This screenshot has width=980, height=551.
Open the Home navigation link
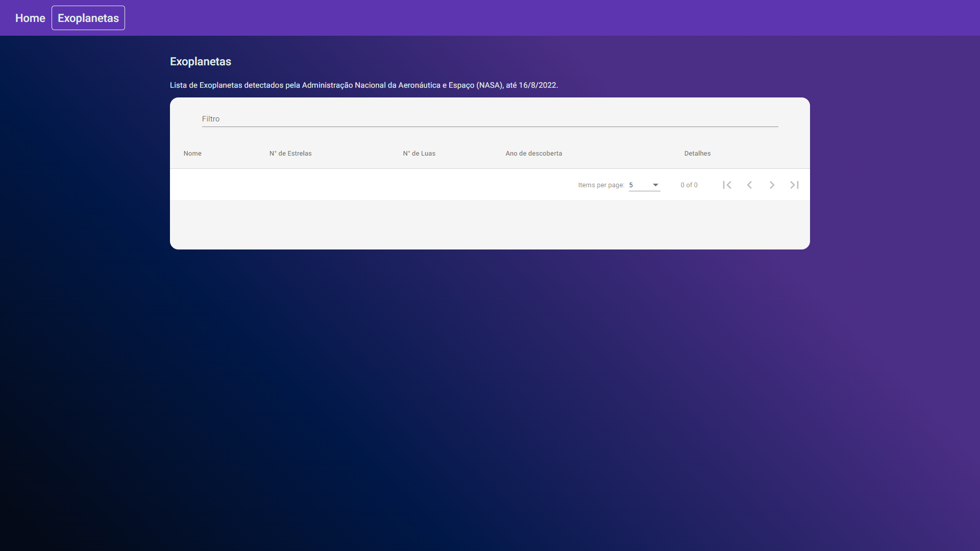(30, 18)
